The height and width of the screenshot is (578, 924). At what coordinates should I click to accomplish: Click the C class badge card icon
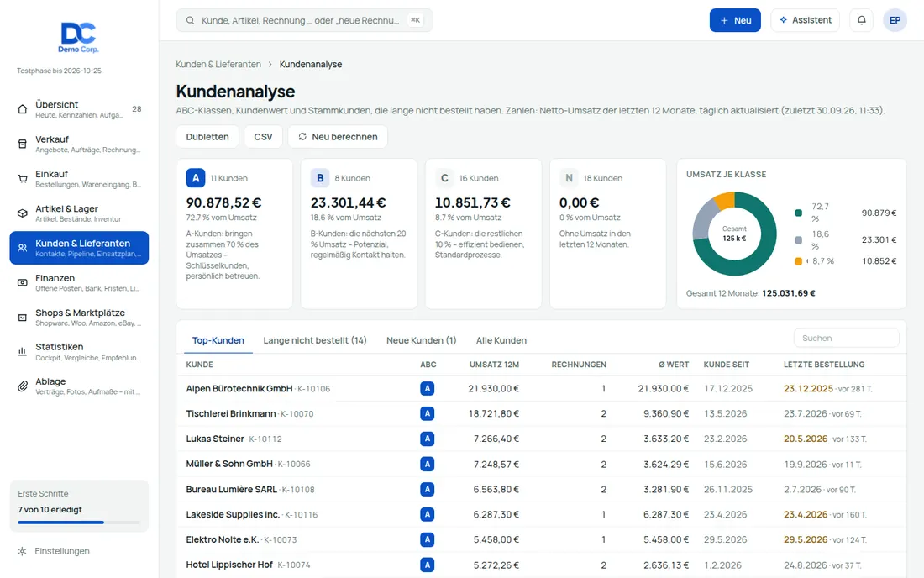(444, 178)
